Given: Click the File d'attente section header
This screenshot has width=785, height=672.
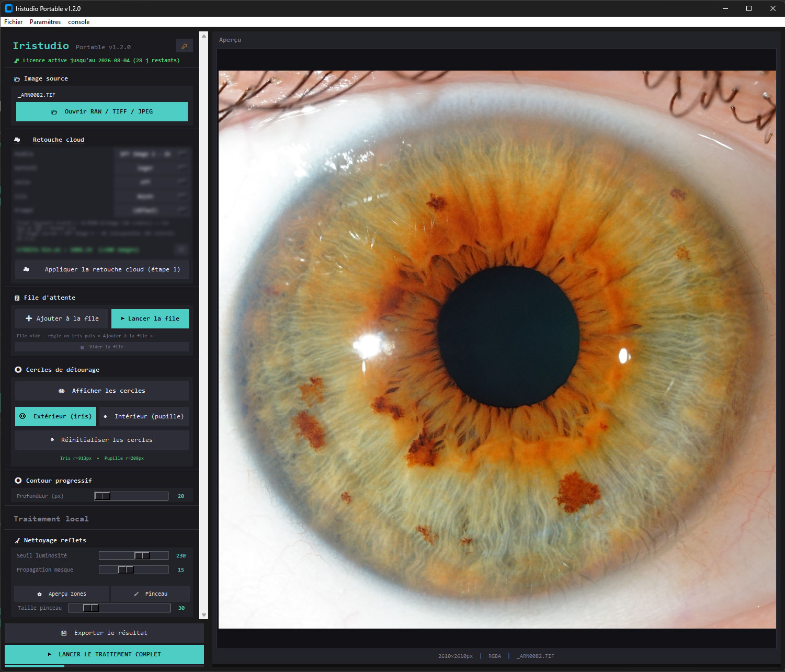Looking at the screenshot, I should pos(50,298).
